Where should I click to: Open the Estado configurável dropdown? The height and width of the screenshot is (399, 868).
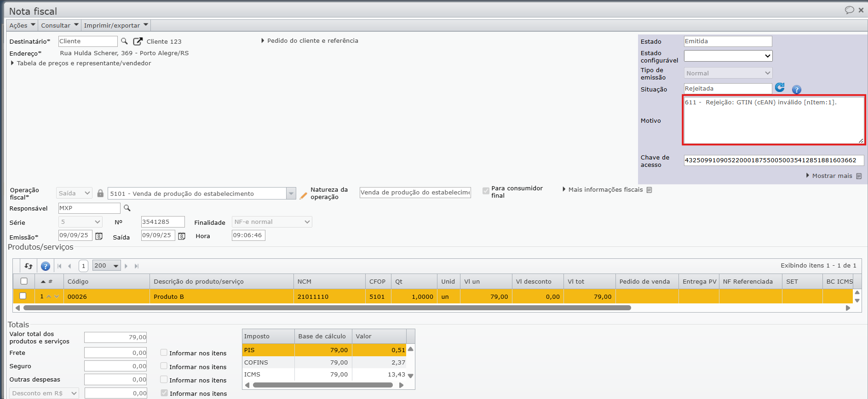[x=728, y=56]
